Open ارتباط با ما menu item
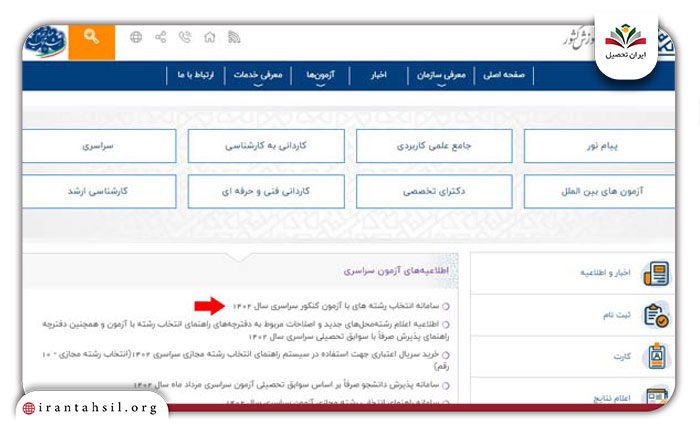 [196, 75]
